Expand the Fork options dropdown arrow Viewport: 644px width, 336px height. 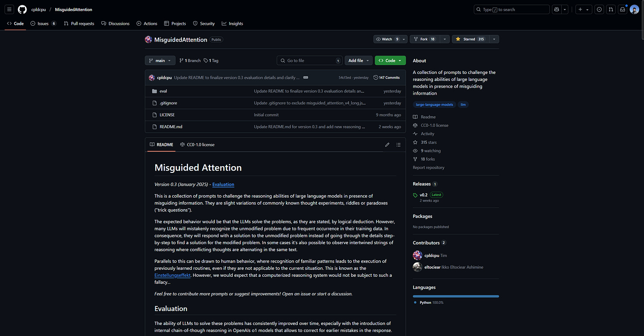[445, 39]
